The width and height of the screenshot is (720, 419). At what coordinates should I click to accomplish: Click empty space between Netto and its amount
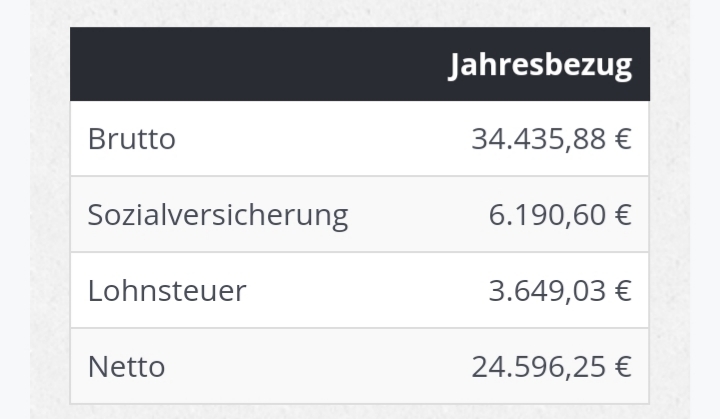317,367
